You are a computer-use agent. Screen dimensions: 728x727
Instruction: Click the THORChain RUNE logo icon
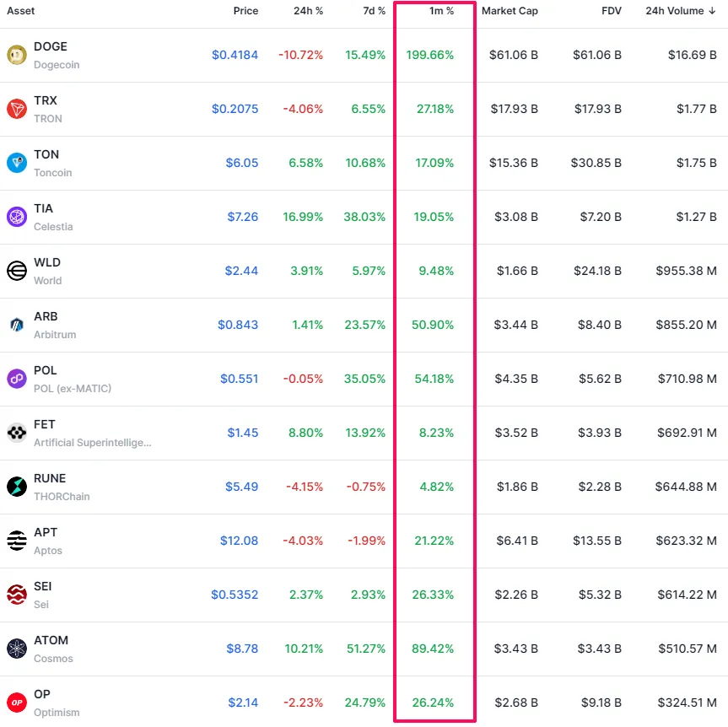tap(17, 487)
